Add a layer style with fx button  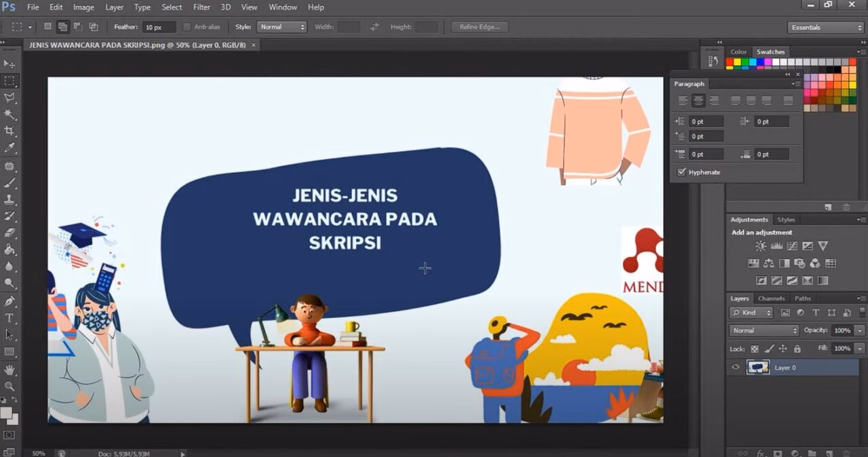762,453
